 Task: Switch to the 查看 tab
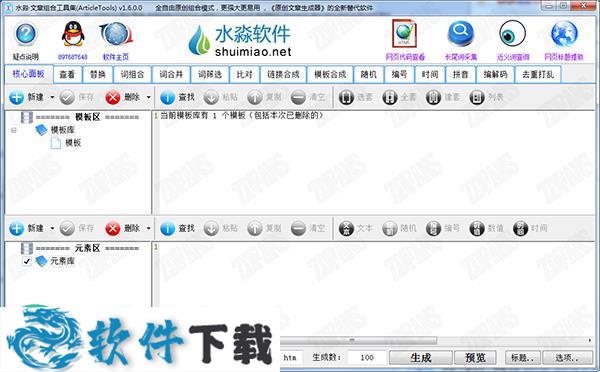pyautogui.click(x=67, y=74)
